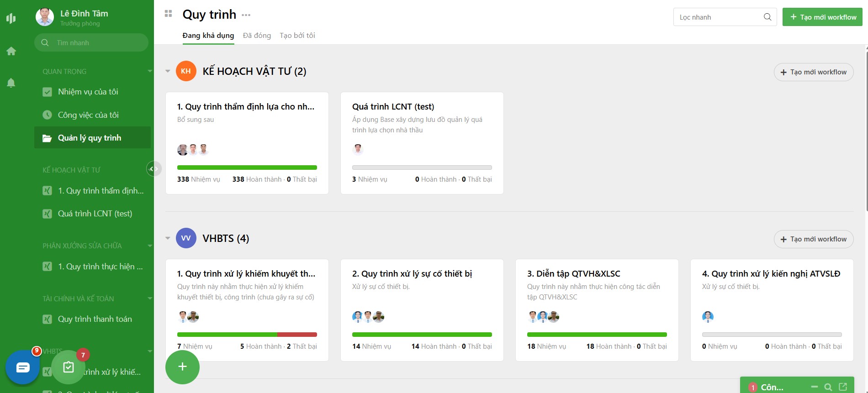Open the blue chat messages bubble
The image size is (868, 393).
[23, 367]
